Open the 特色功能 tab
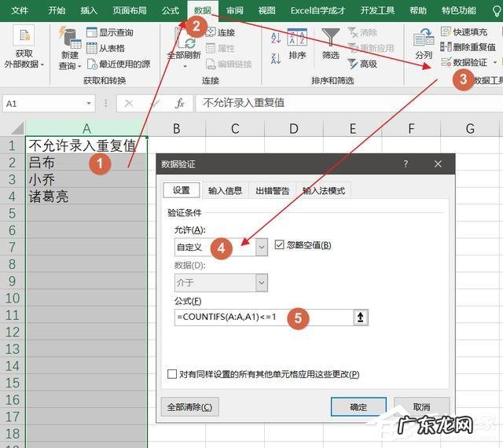Screen dimensions: 503x448 click(x=459, y=10)
